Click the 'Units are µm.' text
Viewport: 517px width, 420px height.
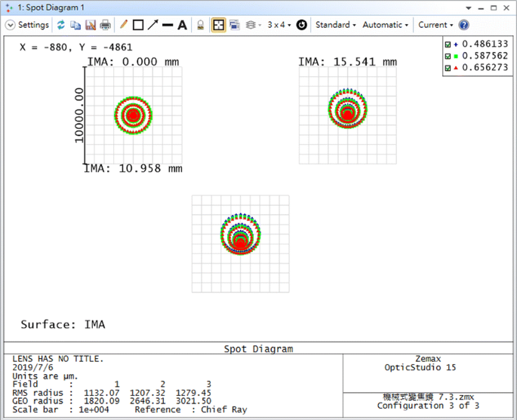tap(45, 376)
